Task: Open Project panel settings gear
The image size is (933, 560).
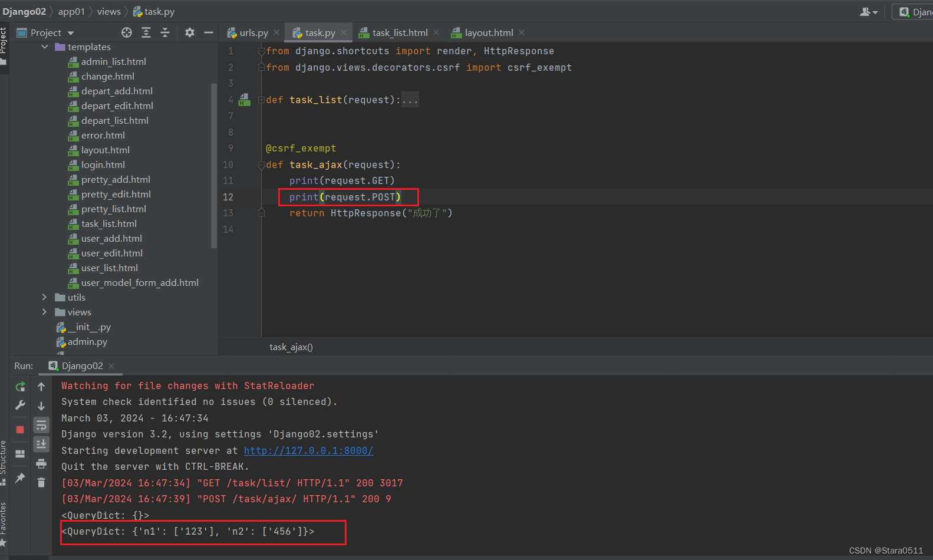Action: [189, 32]
